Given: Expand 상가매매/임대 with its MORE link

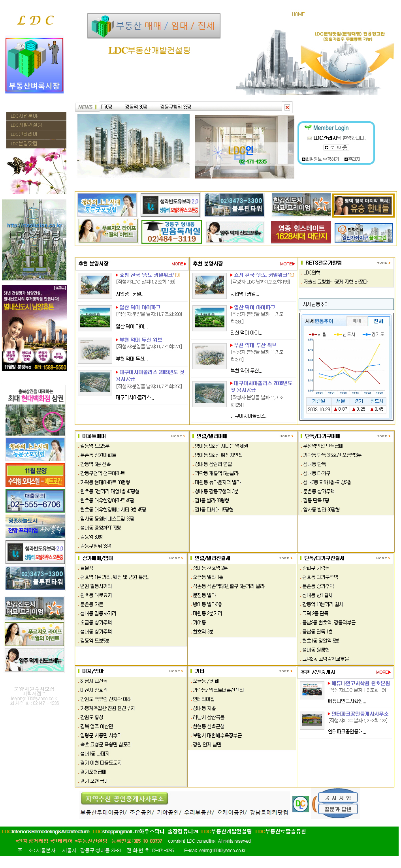Looking at the screenshot, I should click(x=176, y=558).
